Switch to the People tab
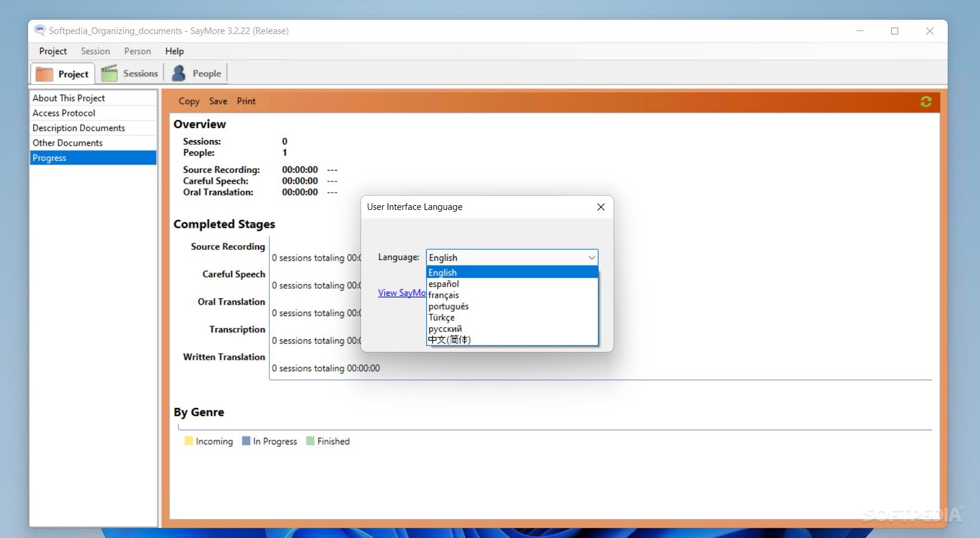The image size is (980, 538). click(196, 73)
